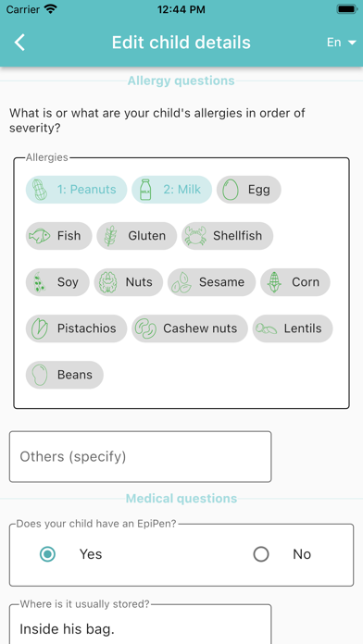This screenshot has width=363, height=644.
Task: Select Yes radio button for EpiPen
Action: tap(47, 554)
